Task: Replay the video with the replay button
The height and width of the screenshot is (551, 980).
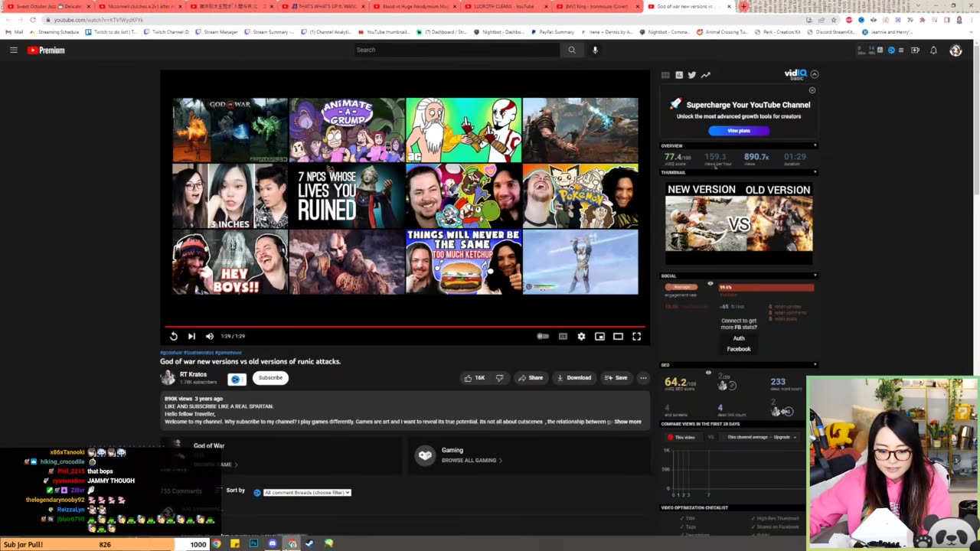Action: tap(174, 336)
